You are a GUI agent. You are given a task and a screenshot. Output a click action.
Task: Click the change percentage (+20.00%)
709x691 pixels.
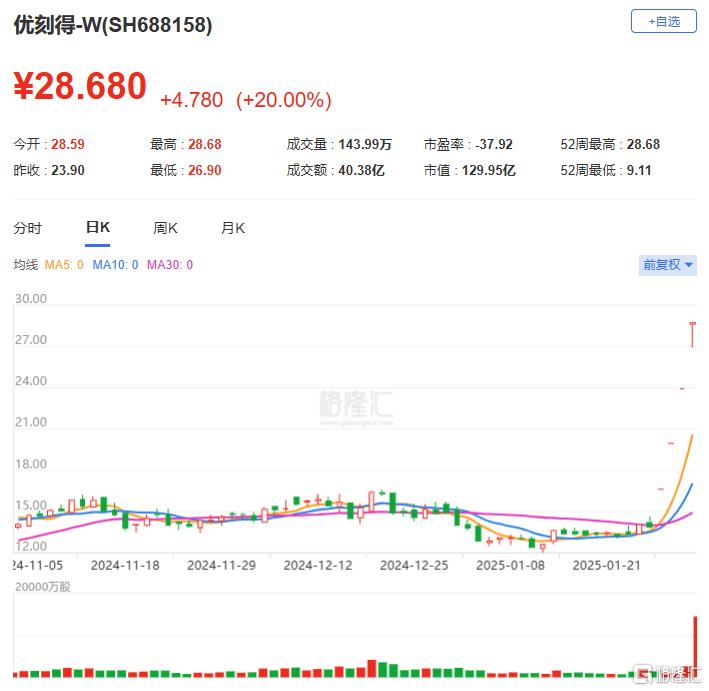coord(284,100)
